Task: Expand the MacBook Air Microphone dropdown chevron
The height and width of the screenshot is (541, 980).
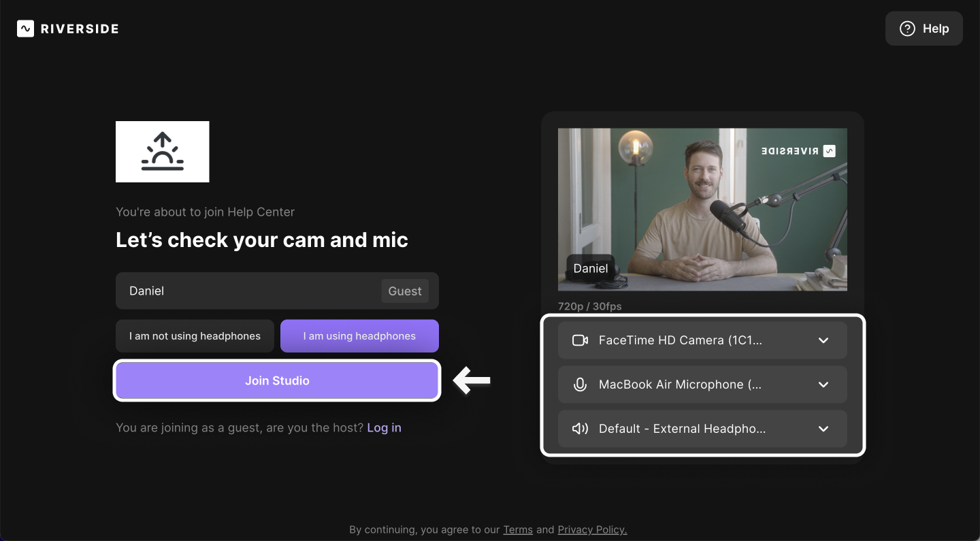Action: click(x=823, y=384)
